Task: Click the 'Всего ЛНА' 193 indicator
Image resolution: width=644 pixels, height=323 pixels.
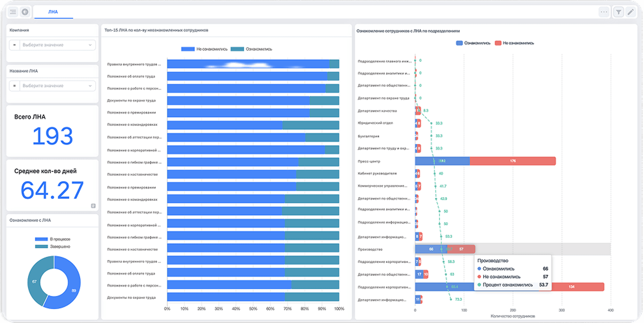Action: (x=52, y=131)
